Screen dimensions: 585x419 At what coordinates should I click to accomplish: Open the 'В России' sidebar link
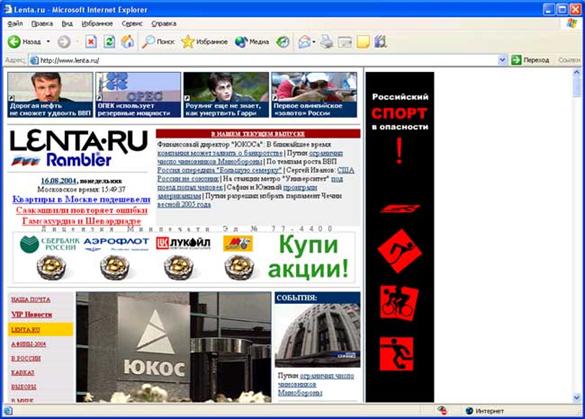point(26,359)
